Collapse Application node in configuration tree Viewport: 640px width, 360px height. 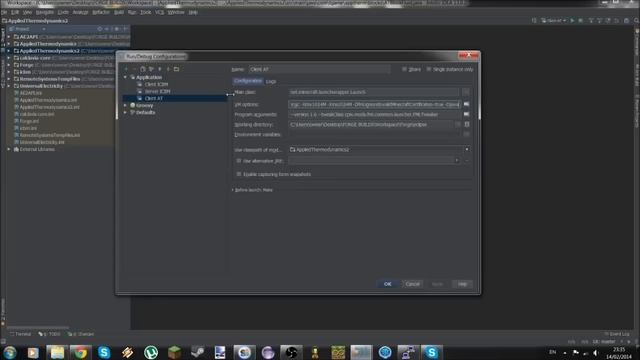(125, 77)
